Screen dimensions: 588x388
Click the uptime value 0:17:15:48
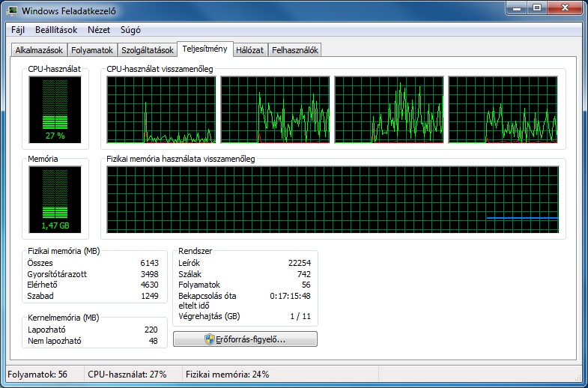290,296
